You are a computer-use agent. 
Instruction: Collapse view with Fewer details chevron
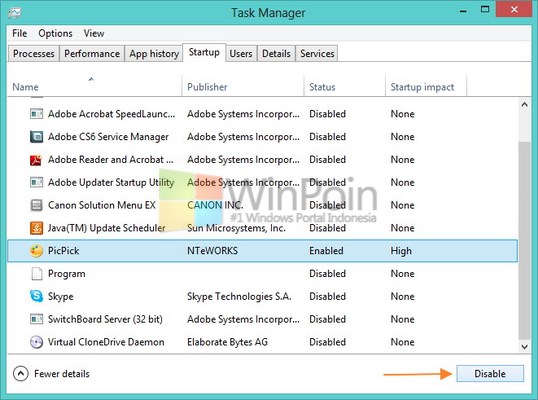[21, 374]
